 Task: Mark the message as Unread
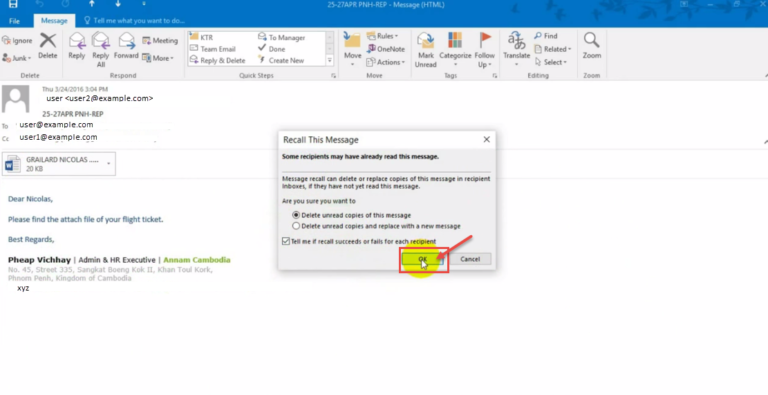coord(426,49)
